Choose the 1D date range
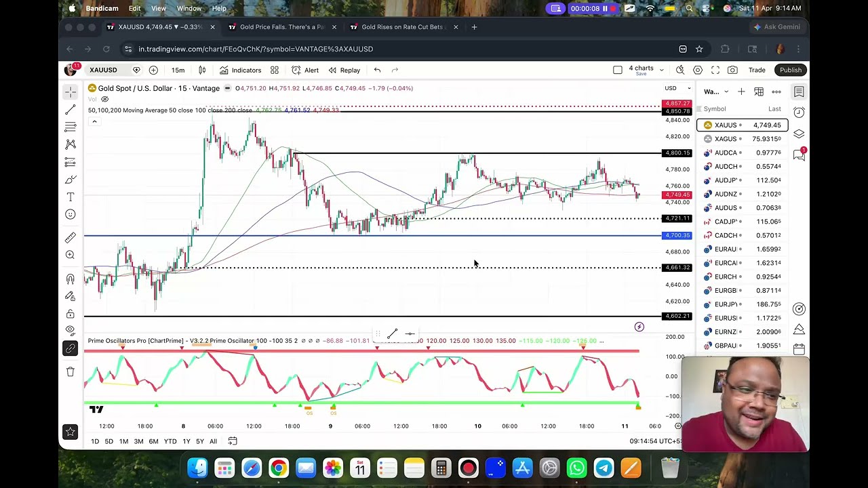The width and height of the screenshot is (868, 488). [95, 441]
